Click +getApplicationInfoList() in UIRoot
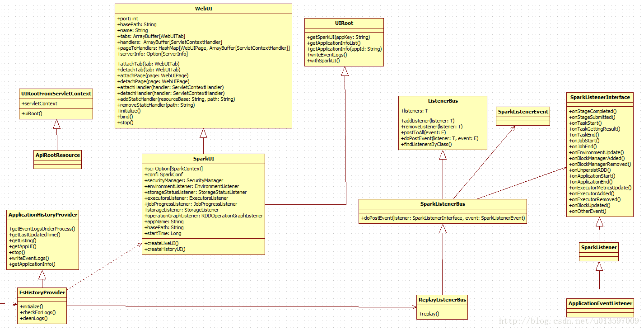Screen dimensions: 644x330 click(x=334, y=43)
